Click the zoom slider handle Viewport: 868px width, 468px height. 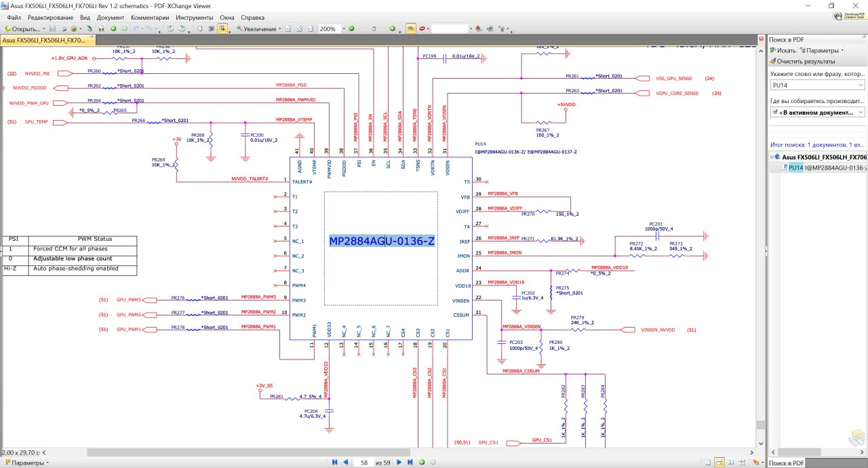tap(374, 29)
